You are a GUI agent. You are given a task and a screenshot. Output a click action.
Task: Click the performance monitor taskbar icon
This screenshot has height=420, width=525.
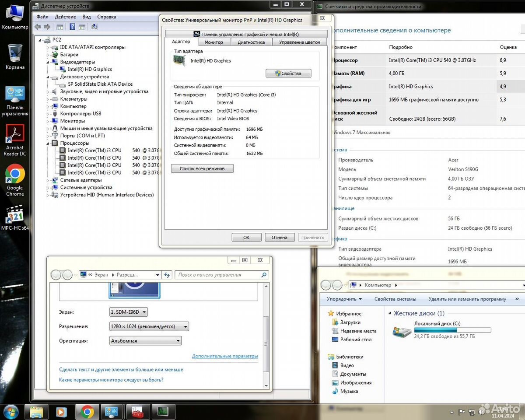[163, 412]
